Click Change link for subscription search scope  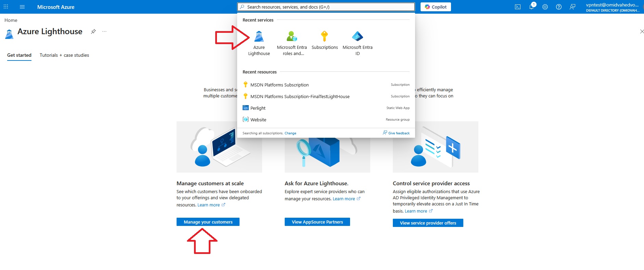click(x=290, y=133)
